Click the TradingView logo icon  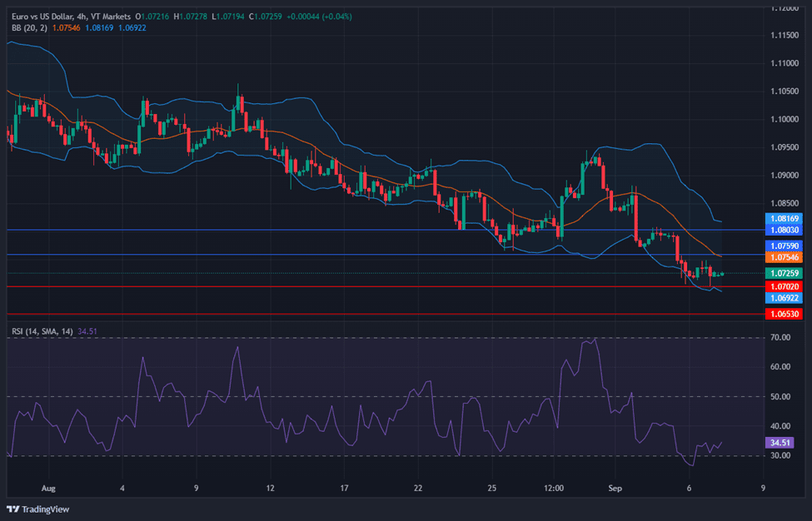(x=13, y=509)
